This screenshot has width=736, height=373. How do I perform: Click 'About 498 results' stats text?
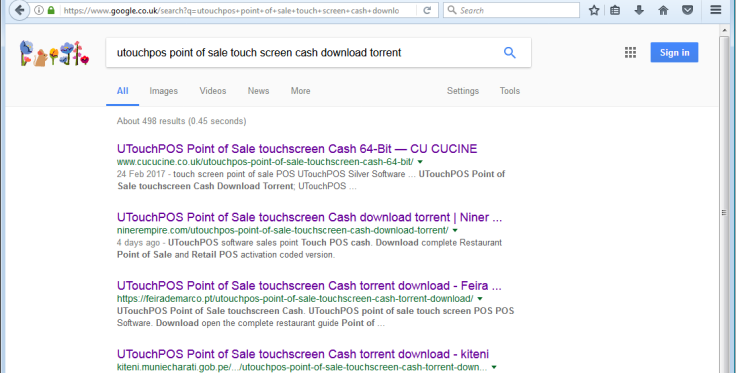click(182, 121)
